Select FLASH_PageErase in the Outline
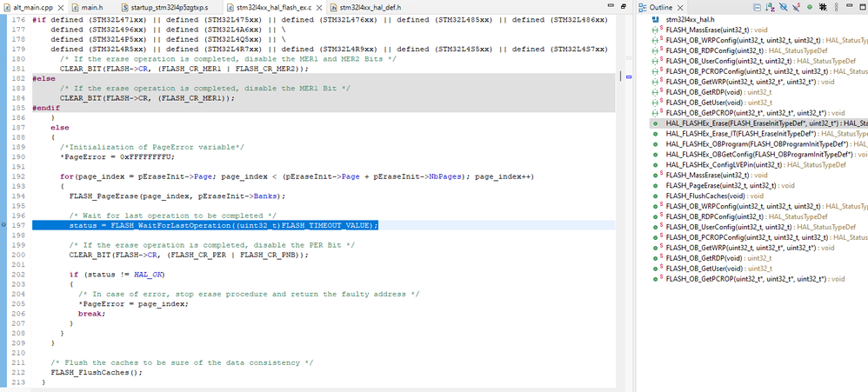Screen dimensions: 868x392 (x=731, y=185)
